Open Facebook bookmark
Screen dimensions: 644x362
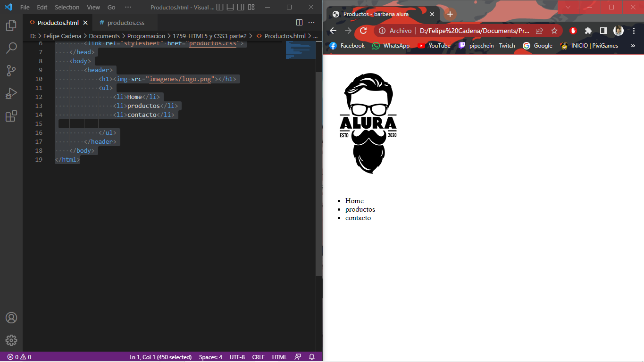(347, 46)
